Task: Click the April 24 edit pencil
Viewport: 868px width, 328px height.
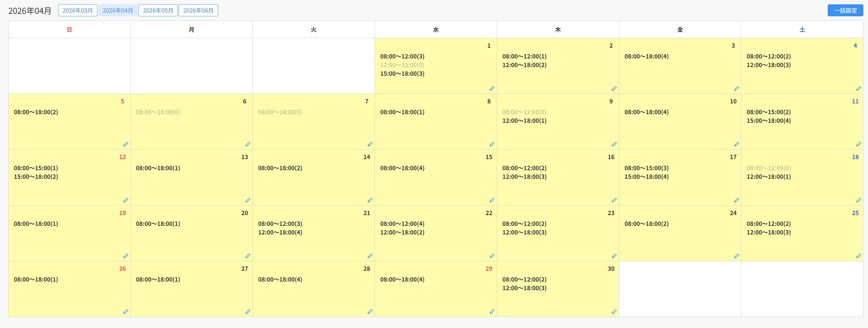Action: point(736,256)
